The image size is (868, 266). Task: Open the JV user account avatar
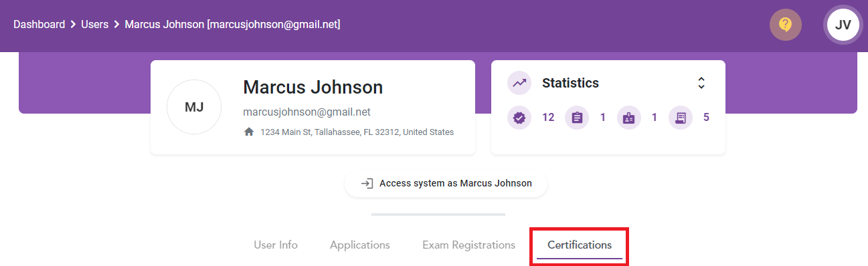click(x=843, y=25)
